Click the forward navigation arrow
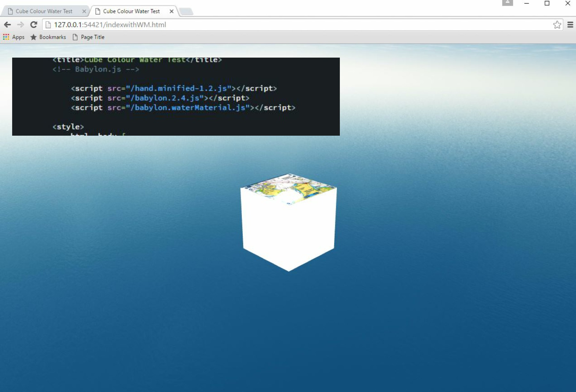Screen dimensions: 576x392 (20, 25)
